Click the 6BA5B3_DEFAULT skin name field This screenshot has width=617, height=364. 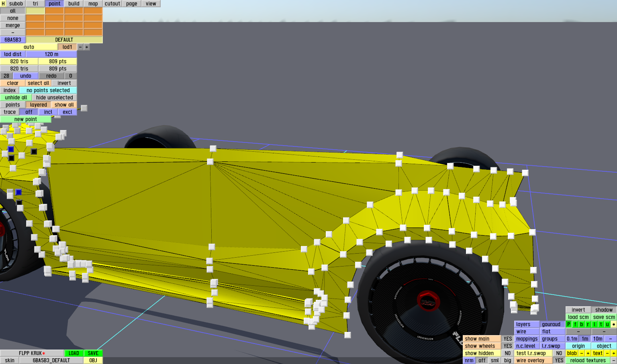(x=51, y=360)
